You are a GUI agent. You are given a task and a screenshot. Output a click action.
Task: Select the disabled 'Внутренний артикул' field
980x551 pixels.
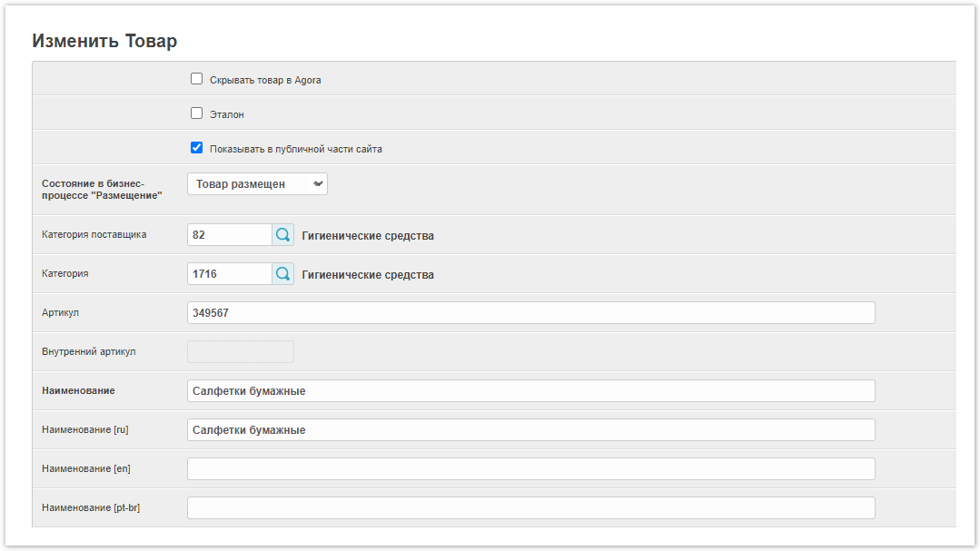click(x=240, y=352)
